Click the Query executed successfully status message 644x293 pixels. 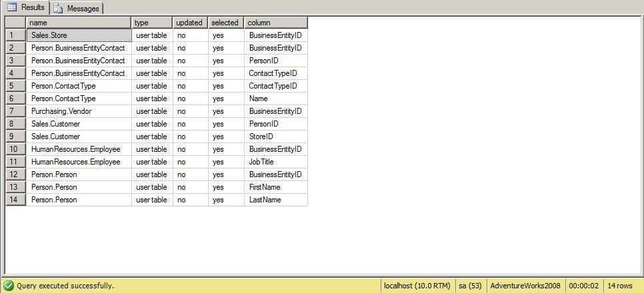(x=65, y=286)
